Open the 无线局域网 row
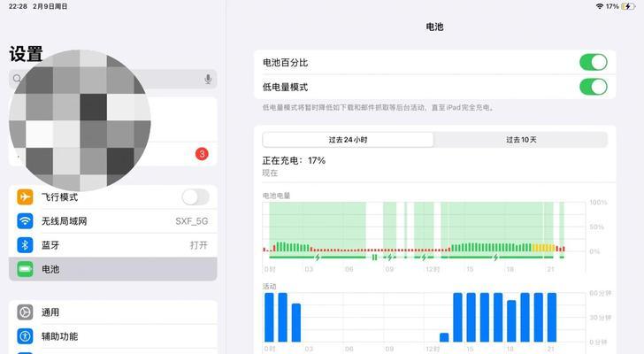This screenshot has width=644, height=354. coord(113,221)
